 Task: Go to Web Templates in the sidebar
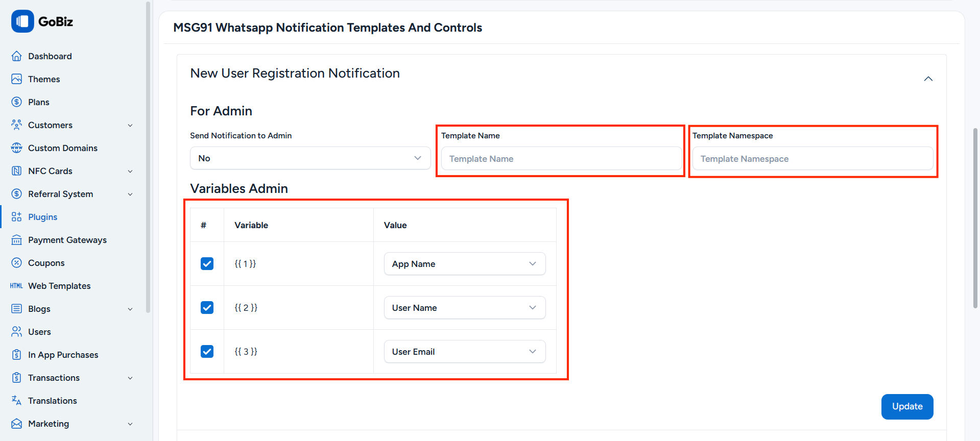[x=59, y=286]
